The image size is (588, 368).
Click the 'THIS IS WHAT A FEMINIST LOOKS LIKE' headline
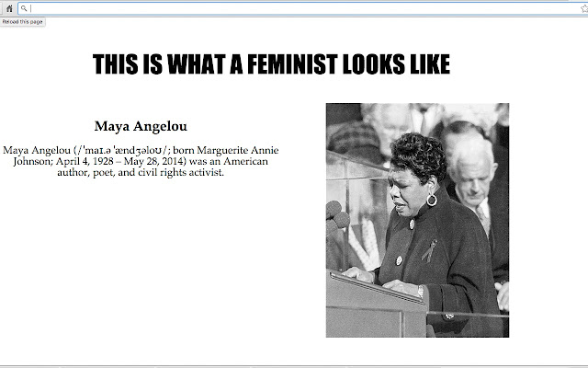271,64
